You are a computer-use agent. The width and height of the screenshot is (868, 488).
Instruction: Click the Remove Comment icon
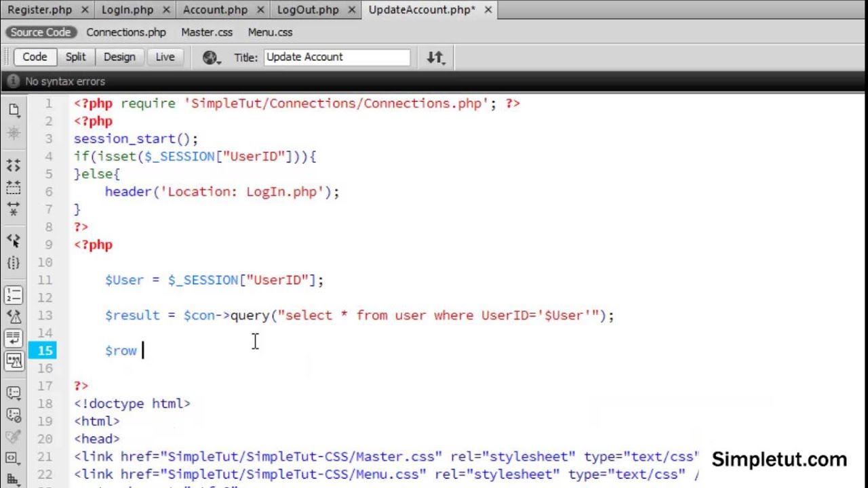coord(14,414)
